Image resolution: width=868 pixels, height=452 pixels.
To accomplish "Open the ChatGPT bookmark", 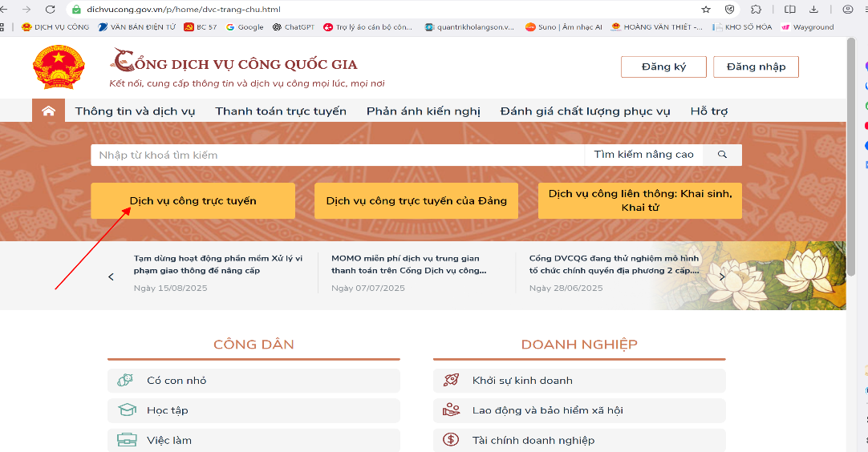I will (294, 26).
